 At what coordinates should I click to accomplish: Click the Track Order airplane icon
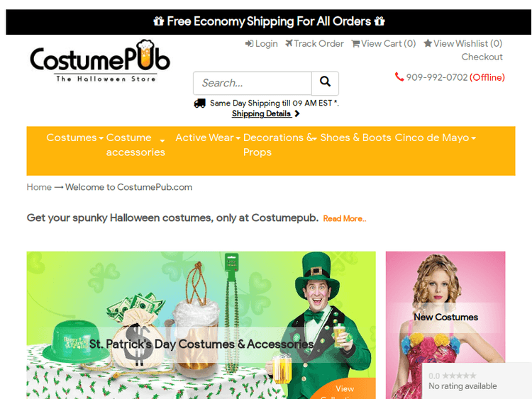point(289,43)
